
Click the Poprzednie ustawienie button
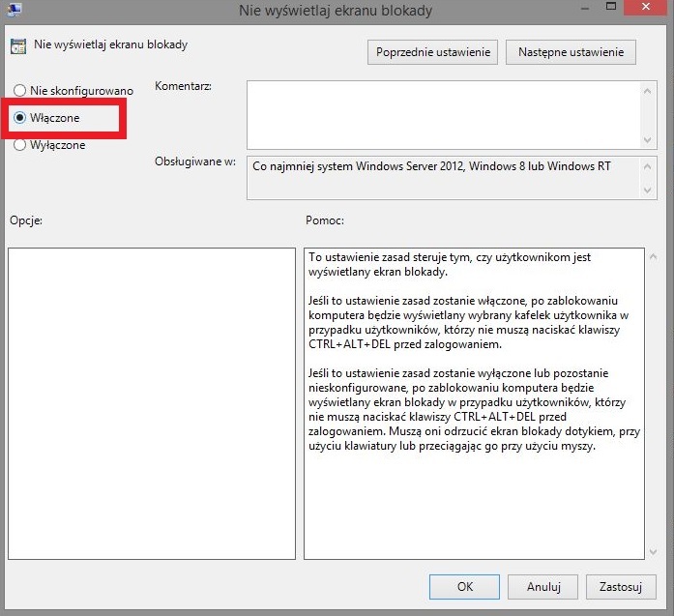432,52
